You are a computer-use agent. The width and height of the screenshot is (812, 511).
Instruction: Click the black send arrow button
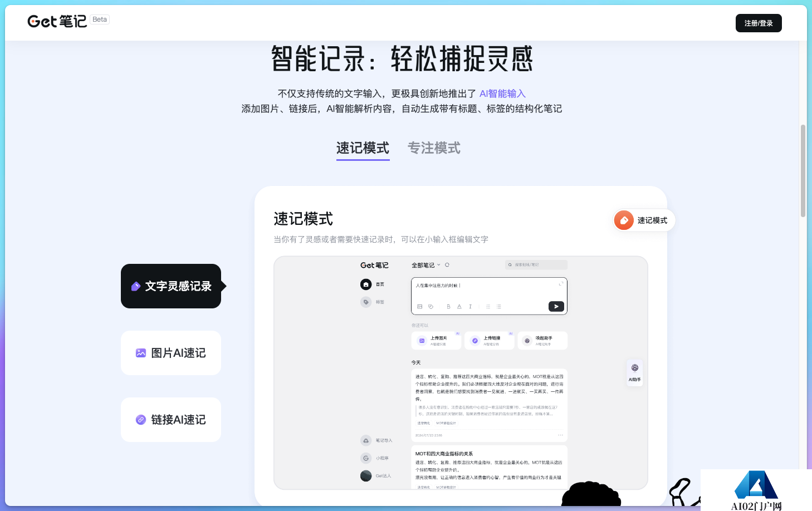pos(556,306)
